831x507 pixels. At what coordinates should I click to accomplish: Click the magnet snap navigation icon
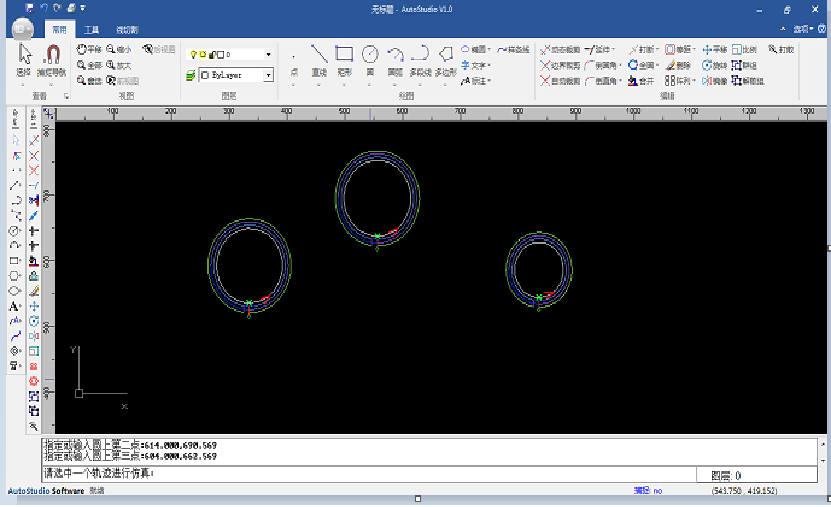[51, 61]
